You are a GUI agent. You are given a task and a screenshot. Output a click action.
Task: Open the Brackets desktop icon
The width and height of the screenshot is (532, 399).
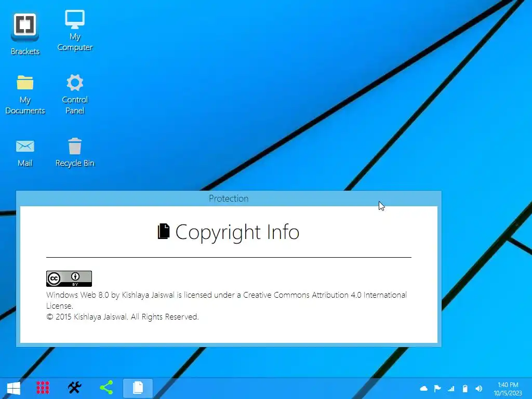point(25,34)
